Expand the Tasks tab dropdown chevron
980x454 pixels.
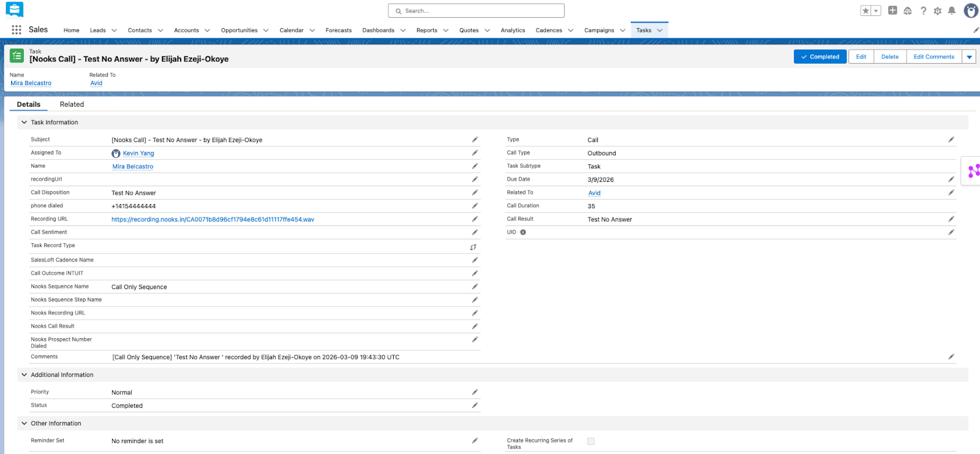[660, 30]
